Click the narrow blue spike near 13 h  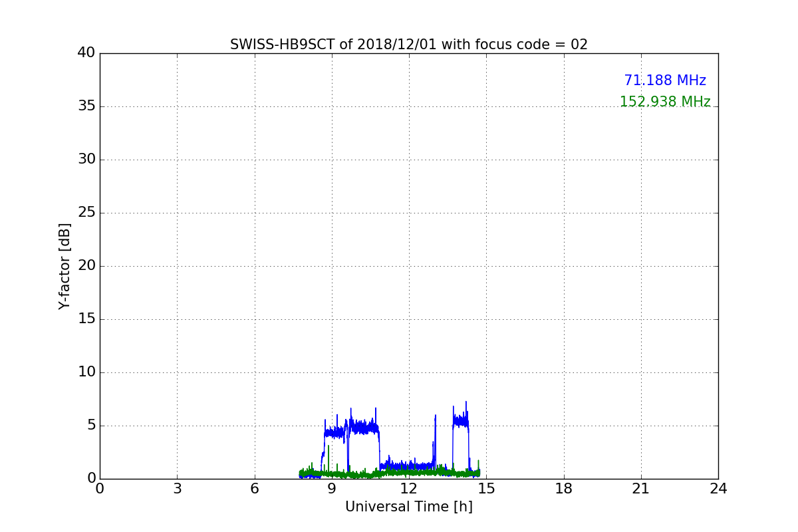click(435, 442)
